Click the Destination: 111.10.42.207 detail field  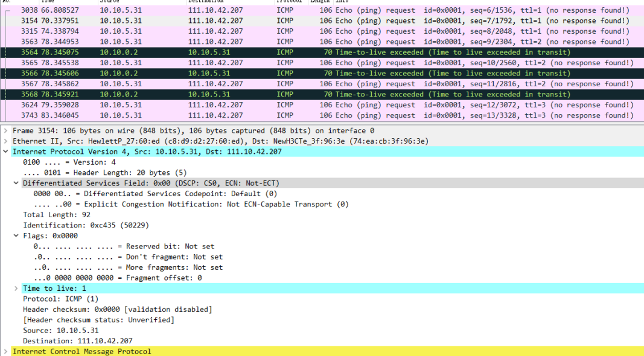[x=78, y=341]
